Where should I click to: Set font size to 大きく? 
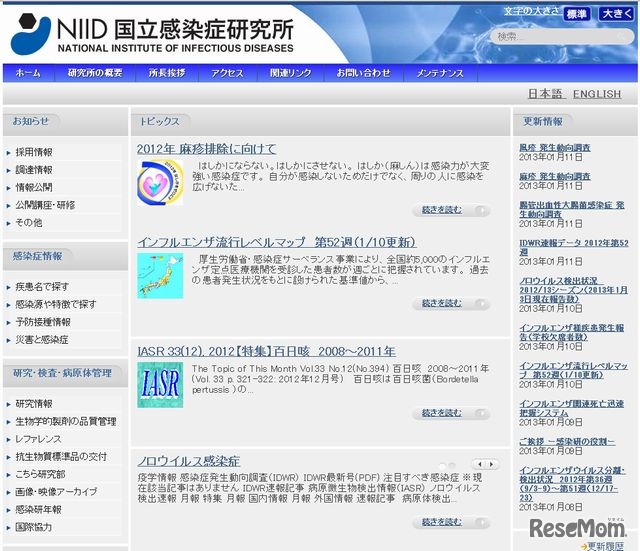tap(617, 14)
